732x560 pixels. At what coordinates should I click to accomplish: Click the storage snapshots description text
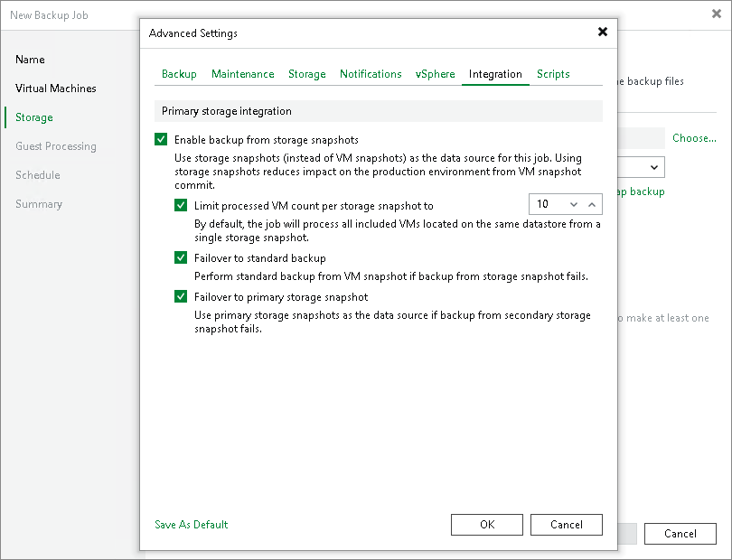point(378,172)
